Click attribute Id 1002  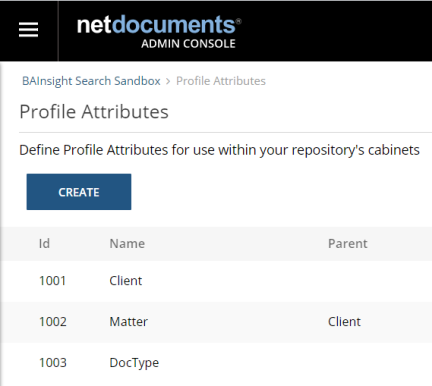tap(53, 322)
